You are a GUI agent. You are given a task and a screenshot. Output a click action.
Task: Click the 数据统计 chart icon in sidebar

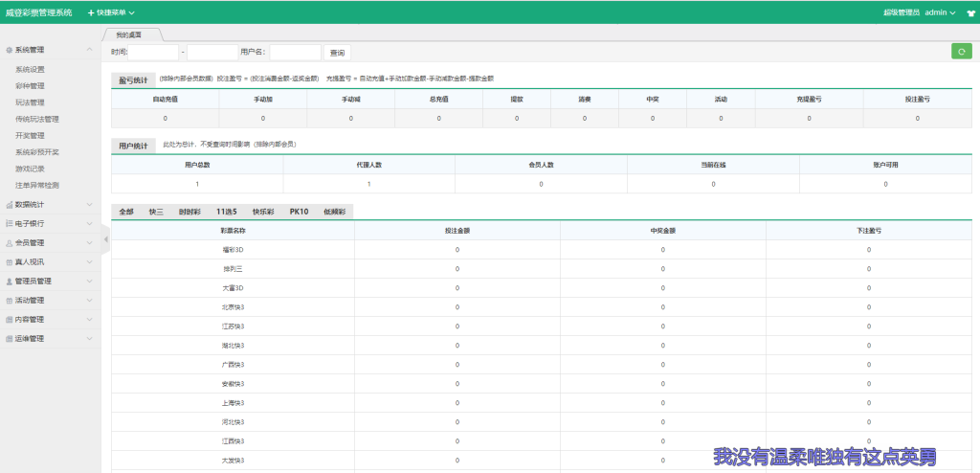pyautogui.click(x=9, y=205)
